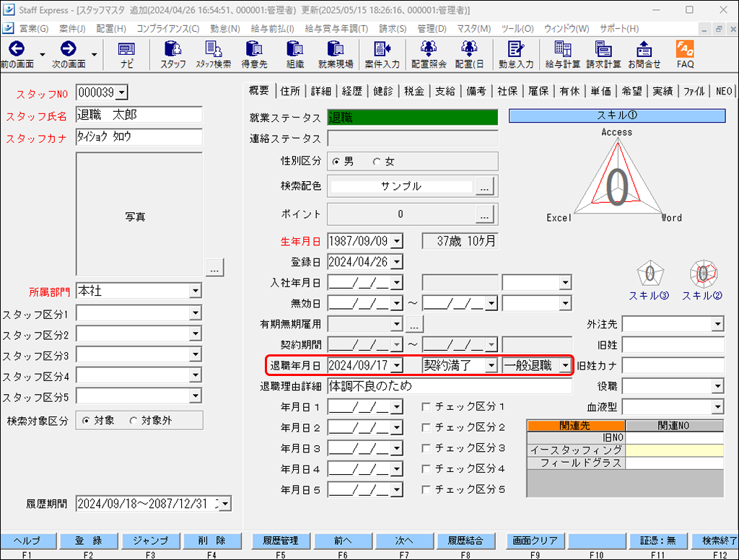Viewport: 739px width, 560px height.
Task: Switch to the 社保 tab
Action: [x=507, y=91]
